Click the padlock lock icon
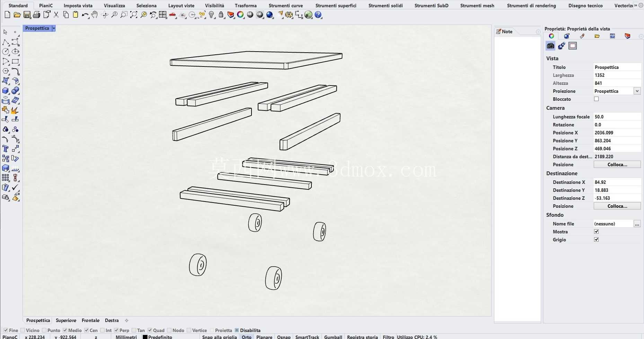 click(221, 15)
